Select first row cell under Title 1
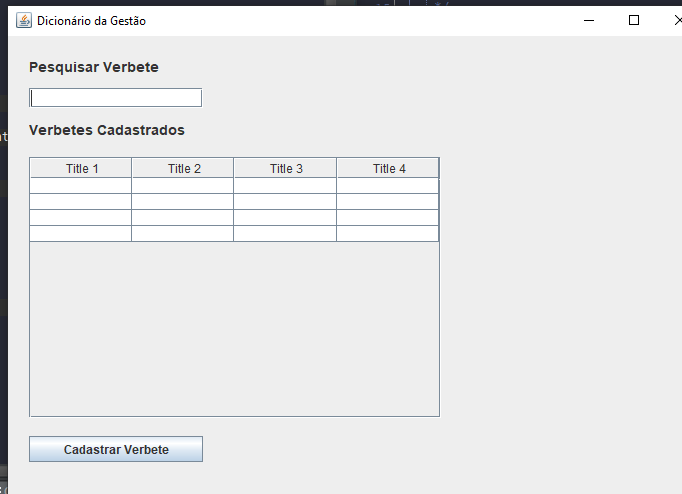Image resolution: width=682 pixels, height=494 pixels. (81, 186)
